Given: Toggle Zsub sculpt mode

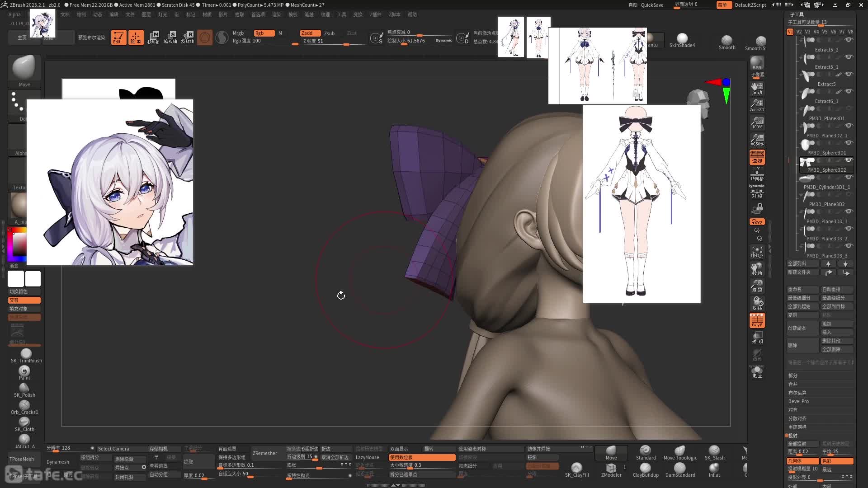Looking at the screenshot, I should [330, 33].
